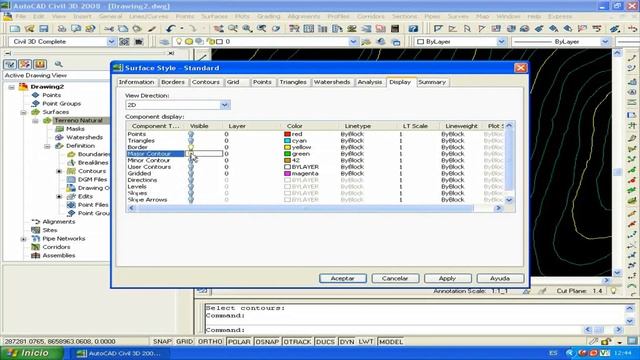This screenshot has height=360, width=640.
Task: Click the Layer Previous icon
Action: click(381, 42)
